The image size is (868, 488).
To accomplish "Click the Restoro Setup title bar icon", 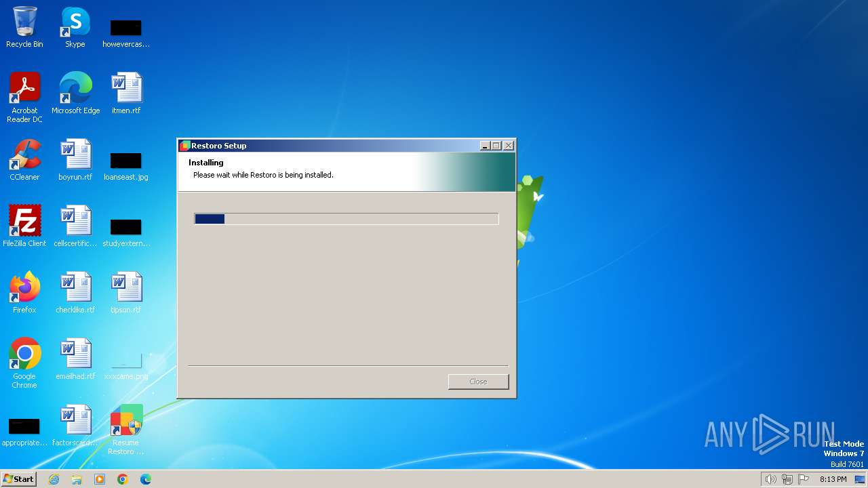I will (x=184, y=146).
